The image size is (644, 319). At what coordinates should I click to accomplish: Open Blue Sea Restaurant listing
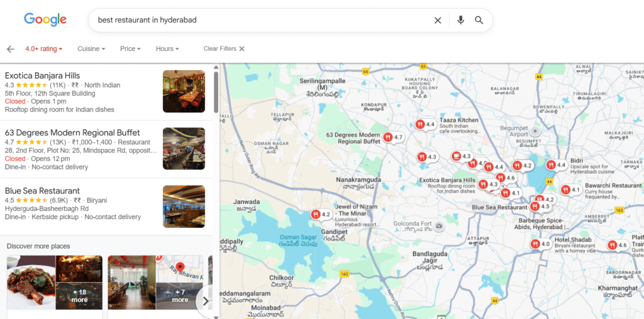click(x=42, y=191)
